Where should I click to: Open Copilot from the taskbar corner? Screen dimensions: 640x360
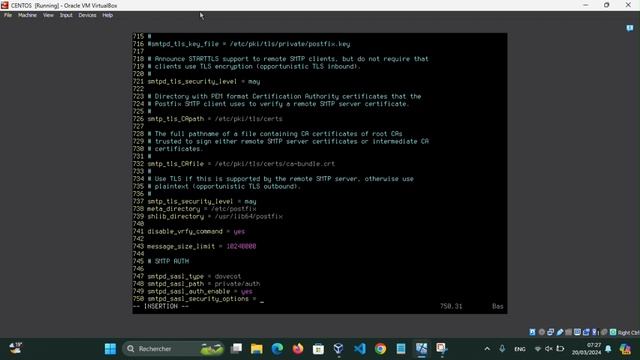(625, 349)
